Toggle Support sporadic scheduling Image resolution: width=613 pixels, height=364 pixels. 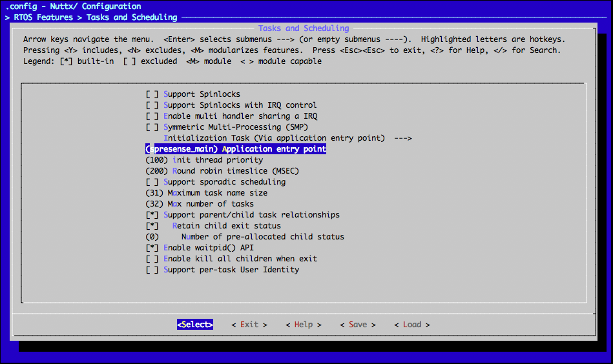[x=152, y=182]
